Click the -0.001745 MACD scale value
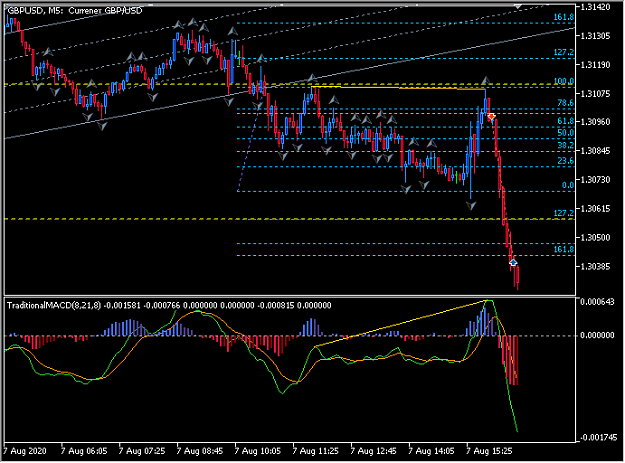The image size is (625, 463). [x=599, y=438]
